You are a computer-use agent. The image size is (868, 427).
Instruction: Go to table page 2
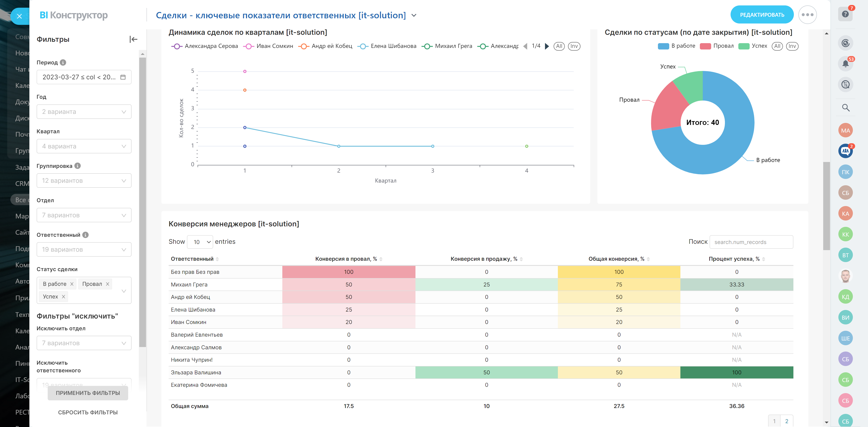coord(786,421)
